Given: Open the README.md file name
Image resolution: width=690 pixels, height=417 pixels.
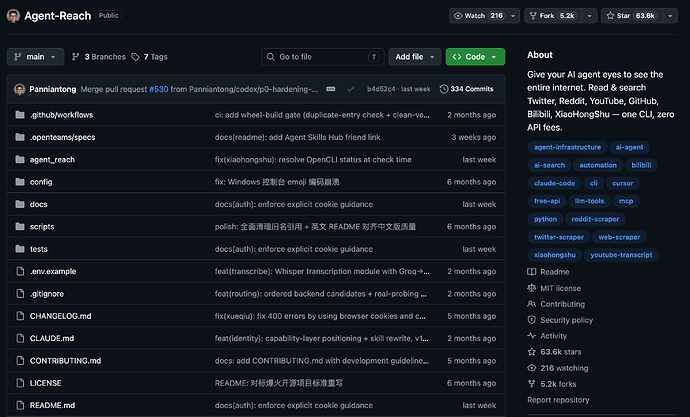Looking at the screenshot, I should tap(52, 405).
